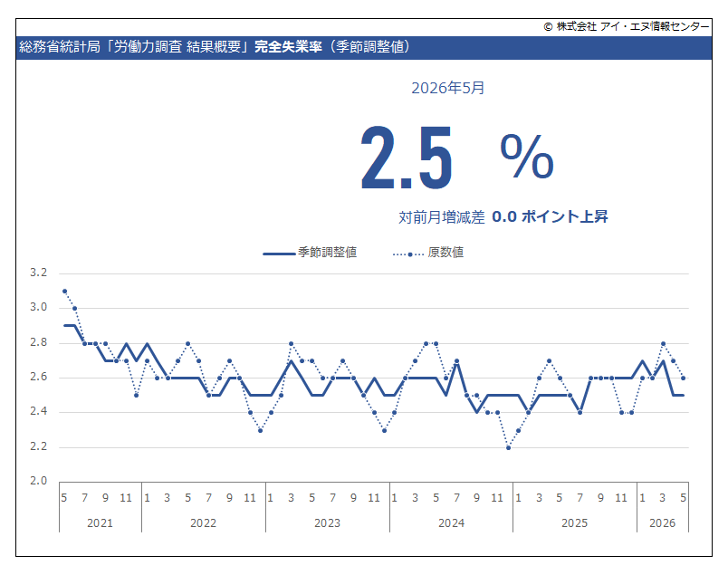728x575 pixels.
Task: Click the large 2.5 value
Action: point(407,158)
